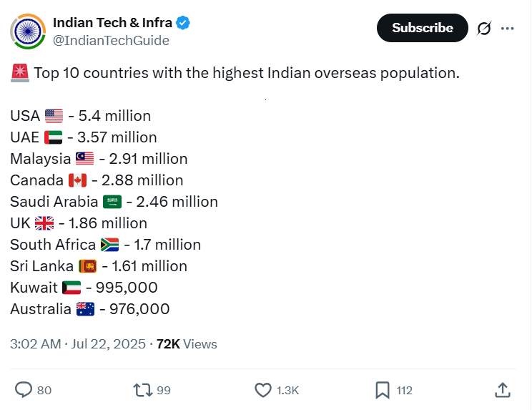532x410 pixels.
Task: Open the 3:02 AM Jul 22, 2025 timestamp
Action: 78,344
